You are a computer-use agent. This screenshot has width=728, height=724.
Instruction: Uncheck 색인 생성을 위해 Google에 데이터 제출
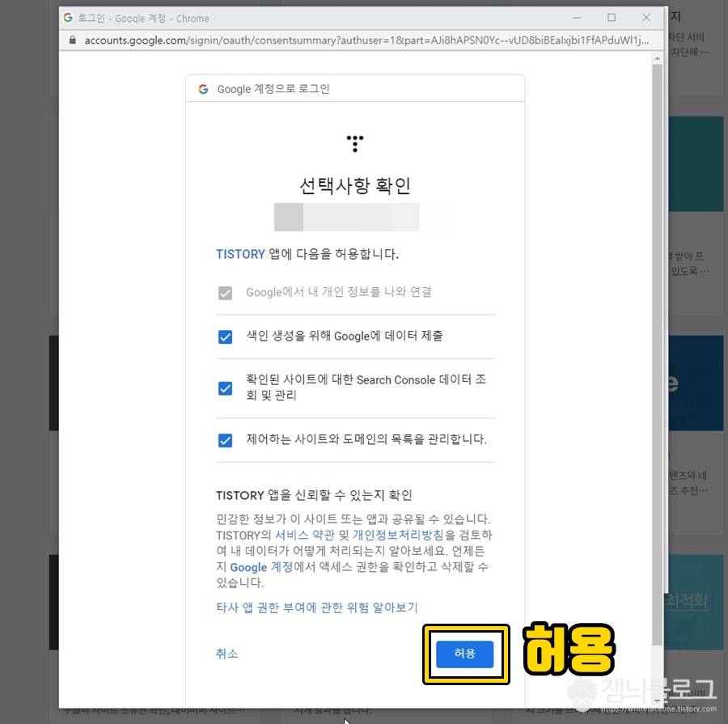click(225, 337)
